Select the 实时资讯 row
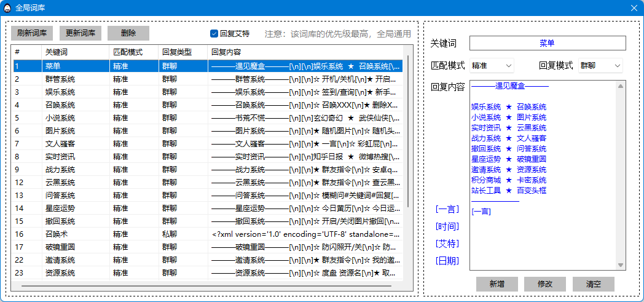This screenshot has height=302, width=644. (207, 157)
